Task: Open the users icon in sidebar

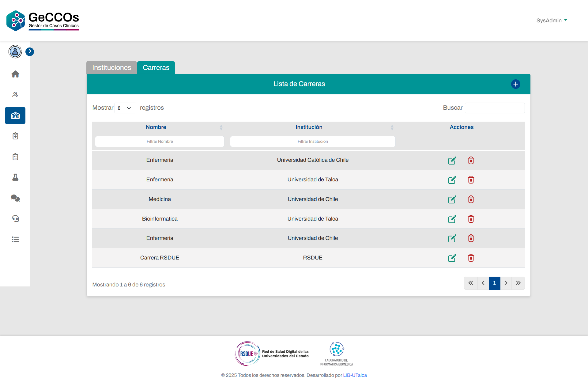Action: click(x=15, y=95)
